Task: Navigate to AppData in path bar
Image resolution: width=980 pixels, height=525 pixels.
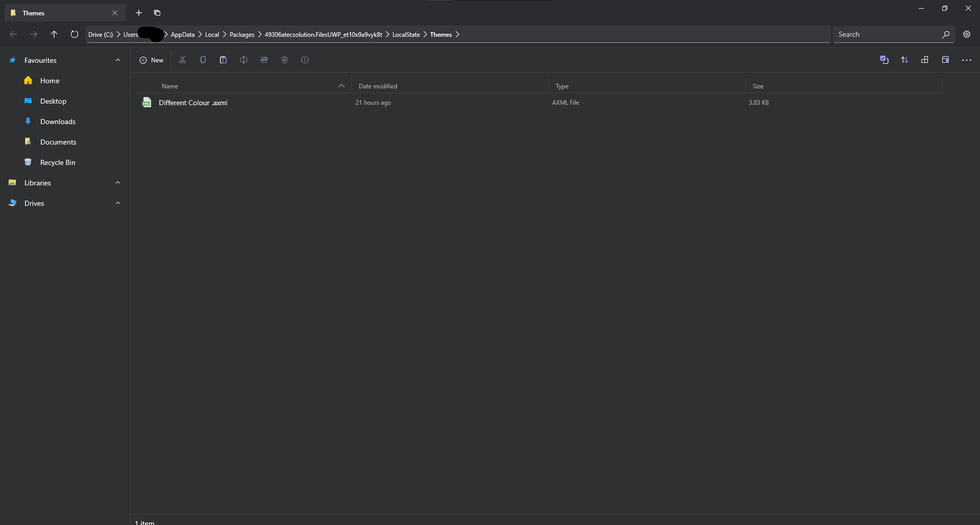Action: [x=183, y=34]
